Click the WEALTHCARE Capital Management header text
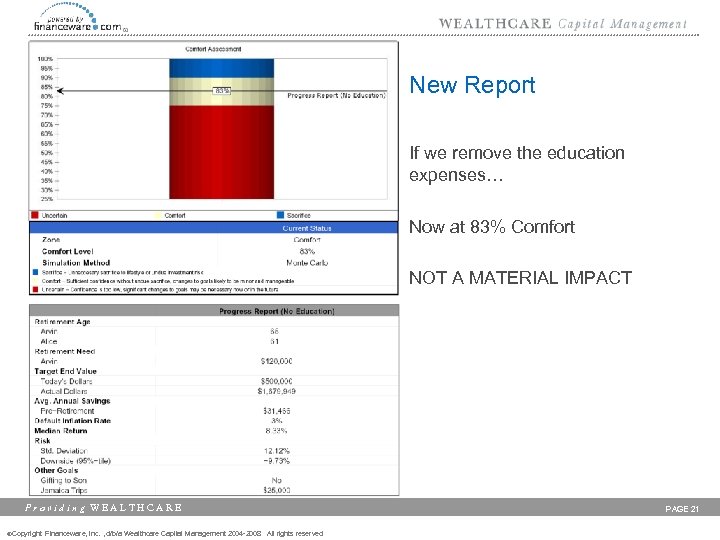The width and height of the screenshot is (720, 540). (x=562, y=24)
